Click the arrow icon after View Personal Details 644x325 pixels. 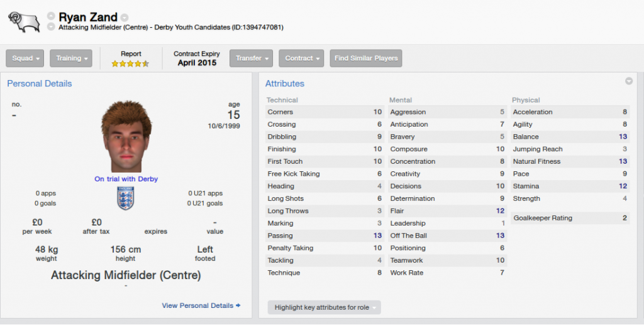coord(238,305)
